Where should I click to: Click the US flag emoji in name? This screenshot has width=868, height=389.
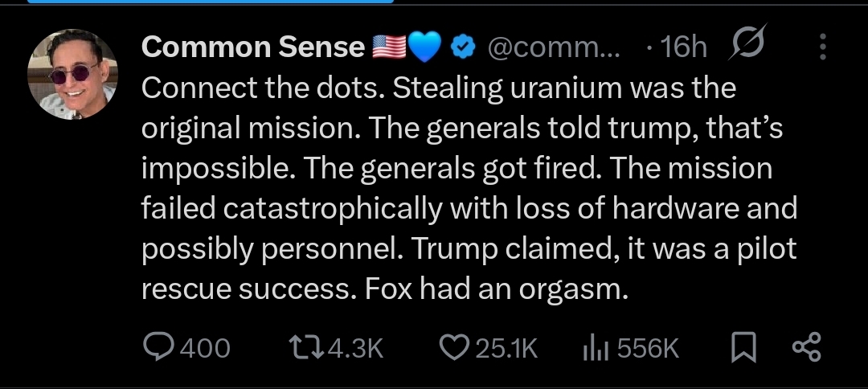tap(389, 48)
